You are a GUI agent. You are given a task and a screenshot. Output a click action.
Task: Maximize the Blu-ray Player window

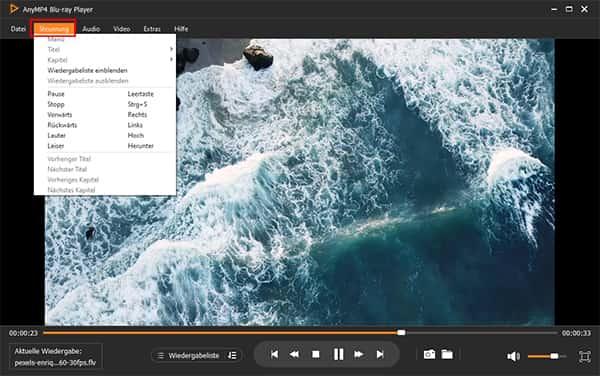(569, 9)
